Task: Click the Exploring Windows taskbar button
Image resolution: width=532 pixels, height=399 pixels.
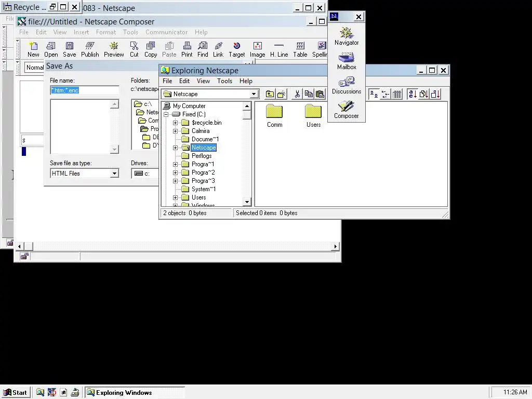Action: pos(135,393)
